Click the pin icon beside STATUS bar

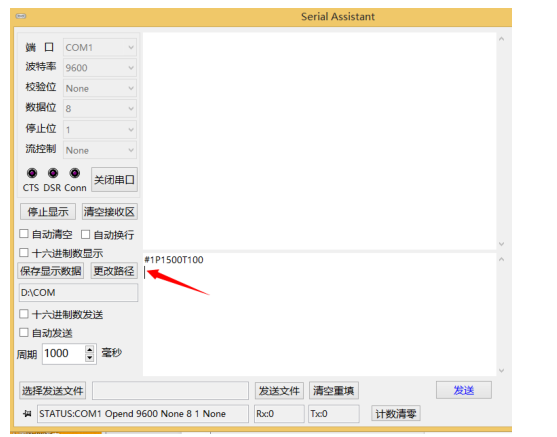(x=27, y=414)
